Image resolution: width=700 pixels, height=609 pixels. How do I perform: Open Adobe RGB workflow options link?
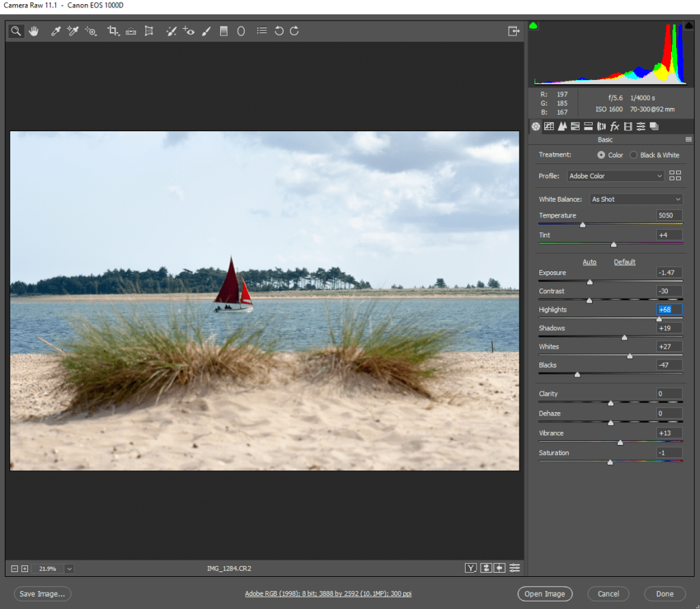pyautogui.click(x=328, y=594)
